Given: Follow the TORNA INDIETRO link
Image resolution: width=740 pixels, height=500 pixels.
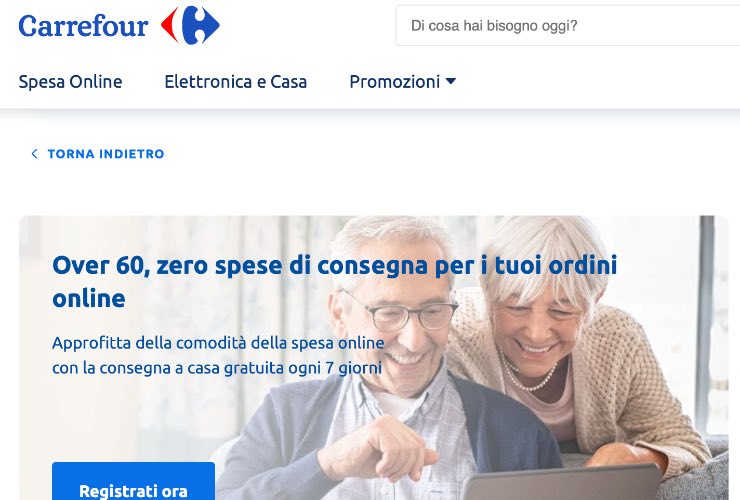Looking at the screenshot, I should pyautogui.click(x=106, y=154).
